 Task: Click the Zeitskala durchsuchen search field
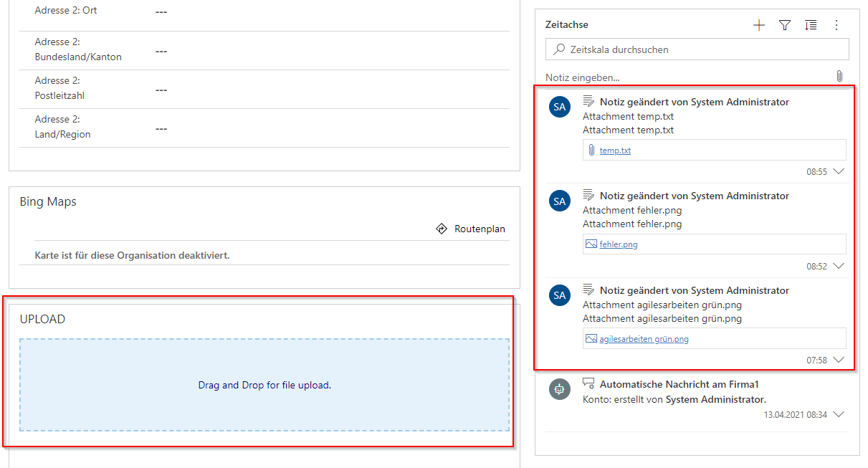click(x=702, y=49)
